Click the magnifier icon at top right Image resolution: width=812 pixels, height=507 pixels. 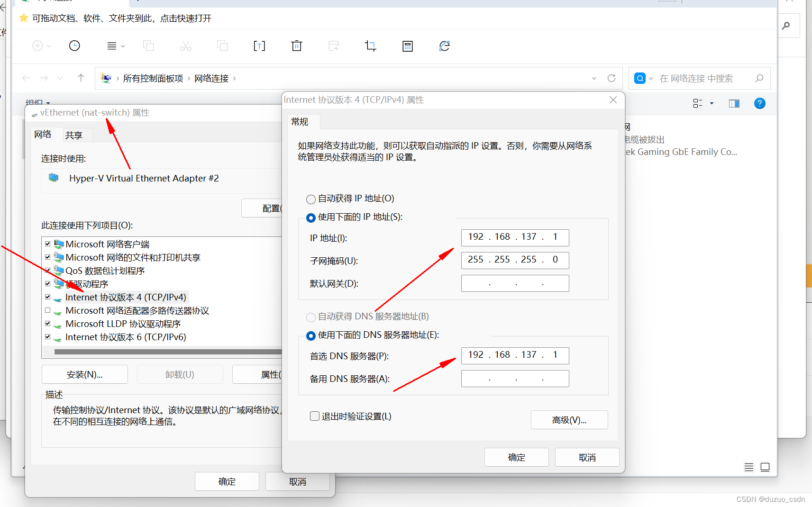786,26
